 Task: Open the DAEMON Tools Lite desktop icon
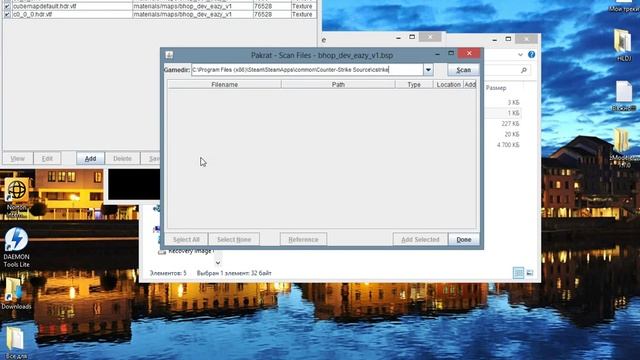16,247
